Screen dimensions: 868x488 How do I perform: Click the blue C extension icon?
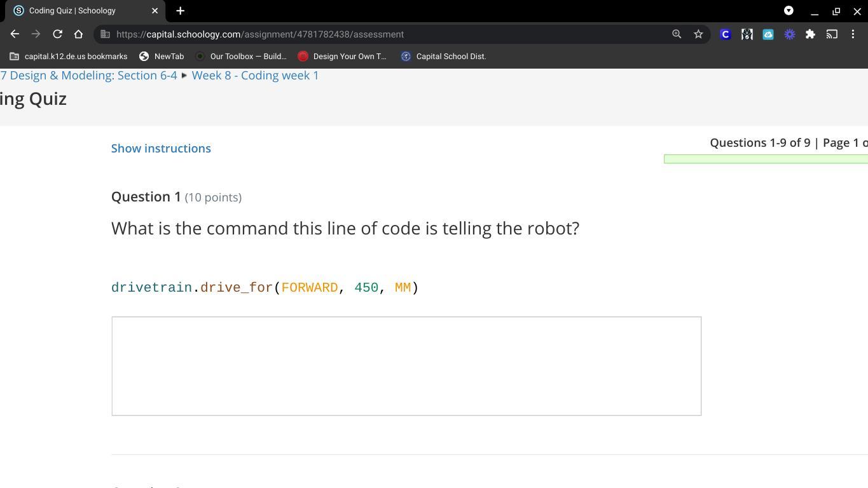725,34
